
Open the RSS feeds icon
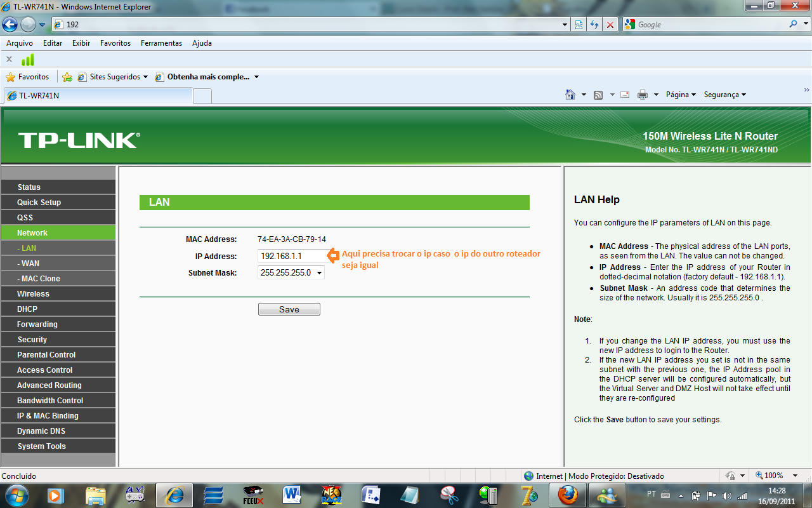click(x=597, y=93)
